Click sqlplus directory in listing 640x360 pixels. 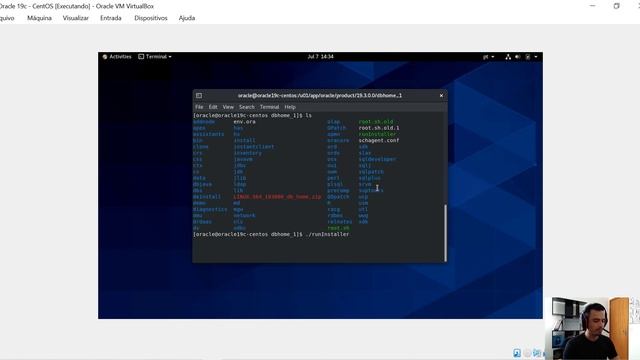pyautogui.click(x=369, y=178)
